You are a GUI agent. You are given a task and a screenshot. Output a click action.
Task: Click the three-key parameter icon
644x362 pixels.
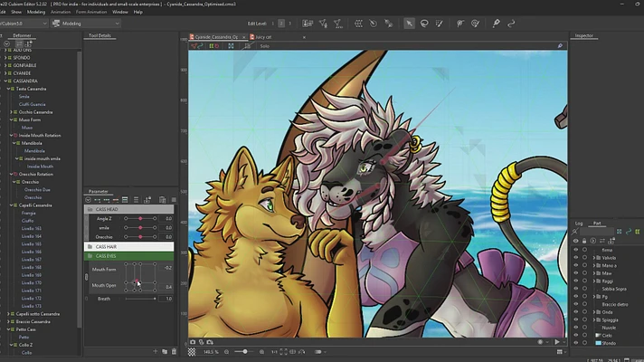[x=107, y=200]
